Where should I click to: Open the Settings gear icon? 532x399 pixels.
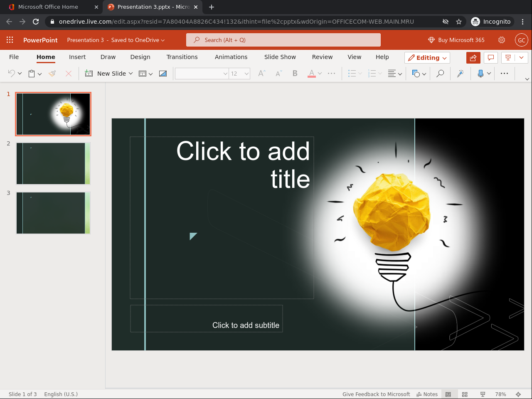(502, 40)
